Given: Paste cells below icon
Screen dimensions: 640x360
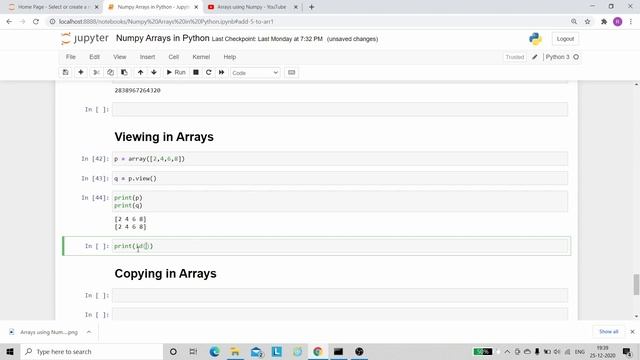Looking at the screenshot, I should click(124, 72).
